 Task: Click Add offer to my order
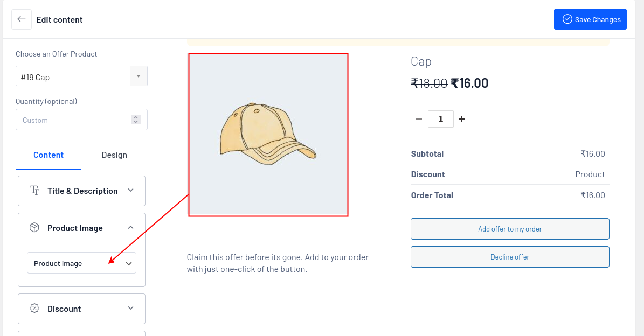[x=510, y=229]
